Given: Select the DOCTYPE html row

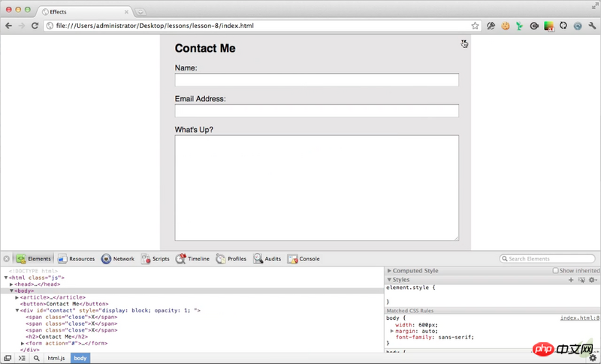Looking at the screenshot, I should coord(33,271).
